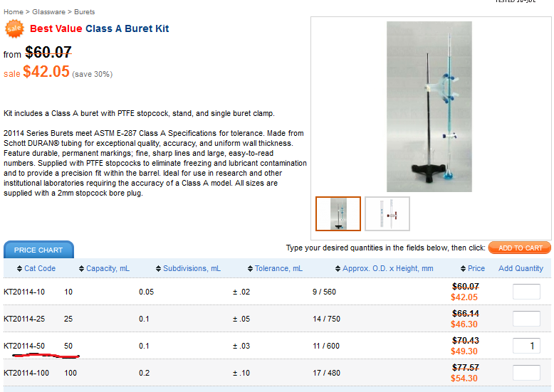
Task: Click quantity field for KT20114-100
Action: tap(526, 373)
